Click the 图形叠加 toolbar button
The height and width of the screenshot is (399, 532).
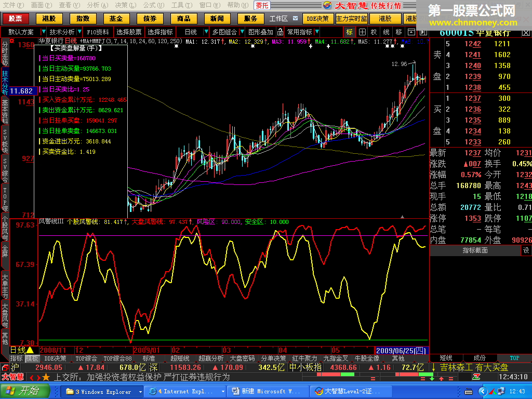(261, 32)
